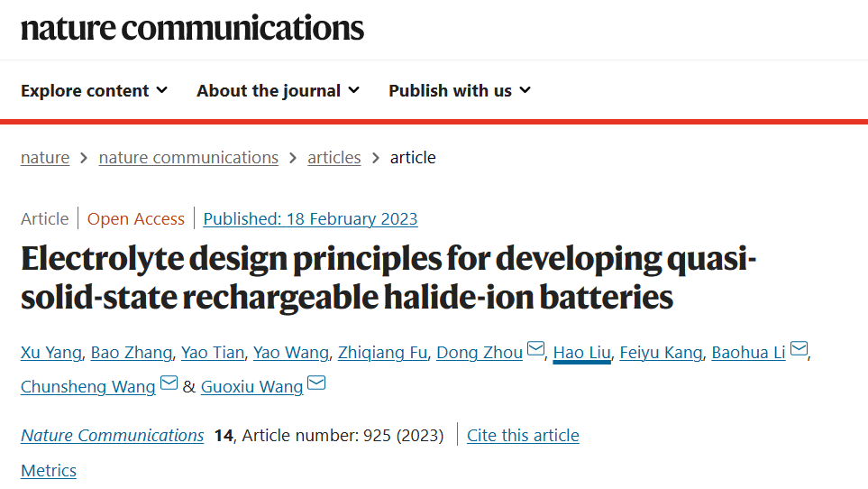Click the email envelope icon beside Dong Zhou
The image size is (868, 489).
(535, 348)
